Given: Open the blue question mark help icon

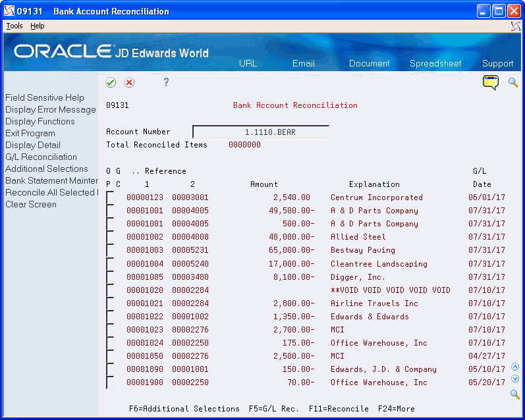Looking at the screenshot, I should pyautogui.click(x=166, y=82).
